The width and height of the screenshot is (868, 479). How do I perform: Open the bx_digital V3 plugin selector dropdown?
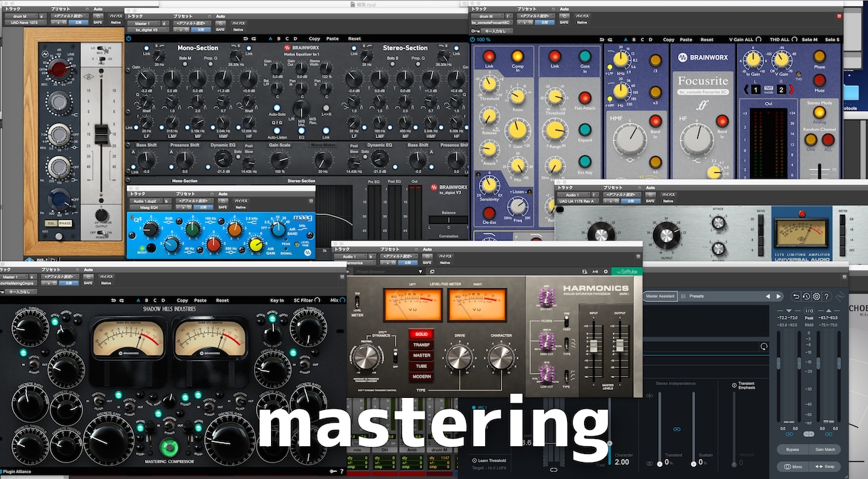[x=148, y=30]
